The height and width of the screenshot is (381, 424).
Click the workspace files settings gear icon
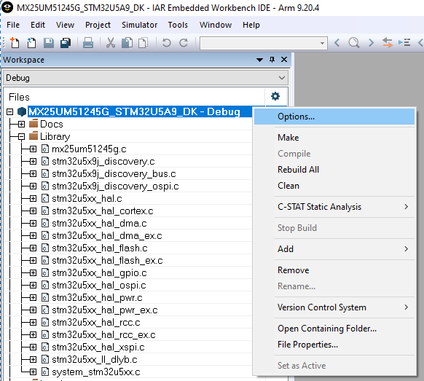click(275, 96)
